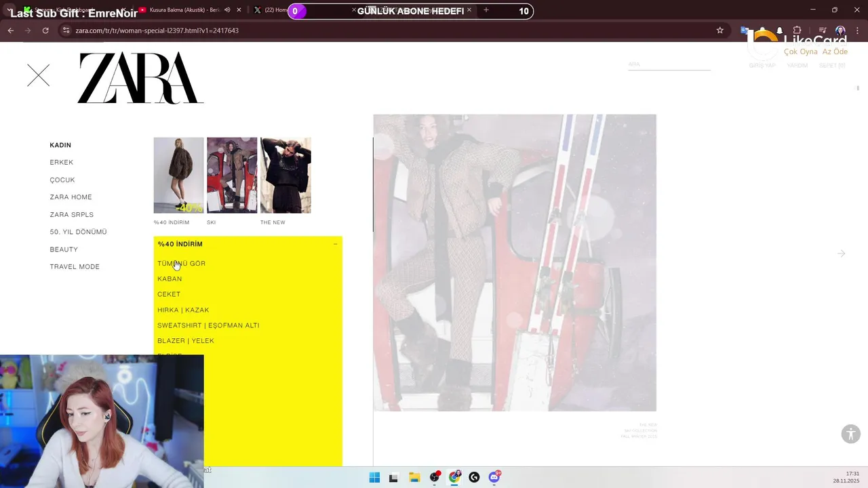Open BLAZER | YELEK category
Screen dimensions: 868x488
[x=186, y=341]
